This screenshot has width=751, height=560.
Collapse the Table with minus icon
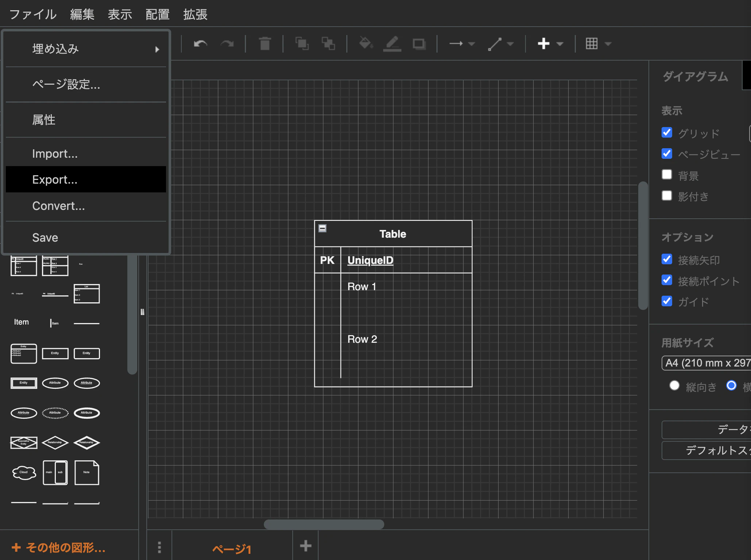click(x=322, y=229)
